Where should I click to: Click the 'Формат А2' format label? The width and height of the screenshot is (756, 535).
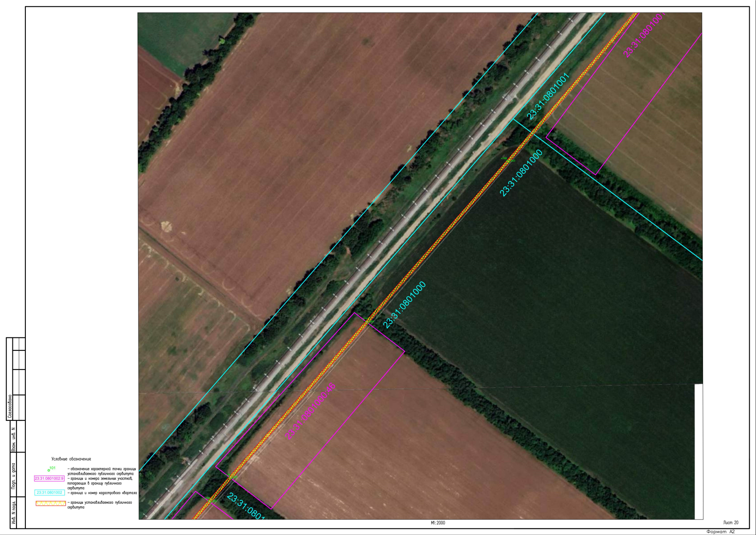(720, 531)
